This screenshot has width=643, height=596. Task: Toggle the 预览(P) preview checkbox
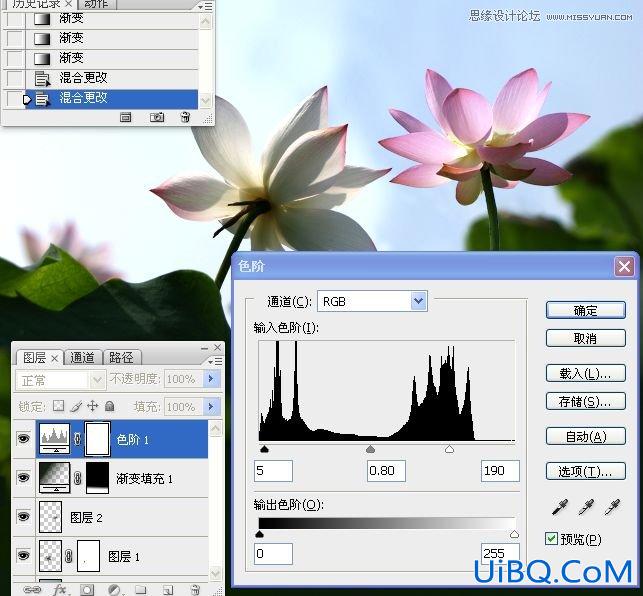coord(551,538)
